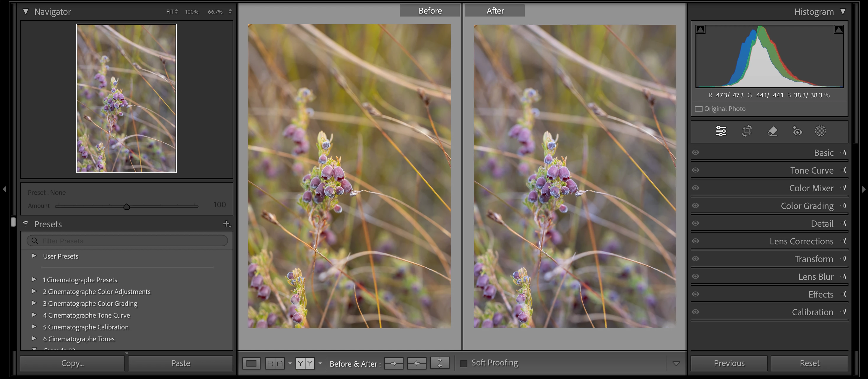Open the Masking tool
Viewport: 868px width, 379px height.
click(820, 131)
